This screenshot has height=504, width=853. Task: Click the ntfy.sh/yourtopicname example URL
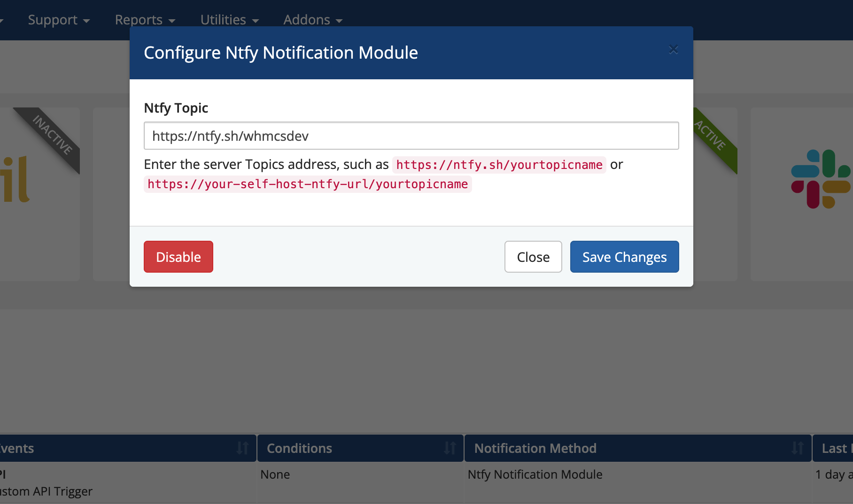(x=499, y=165)
